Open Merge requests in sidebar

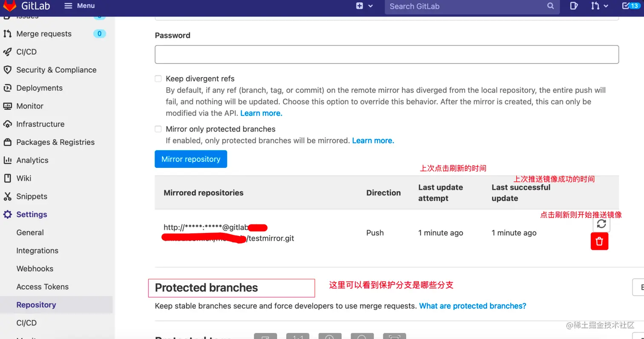(x=44, y=34)
